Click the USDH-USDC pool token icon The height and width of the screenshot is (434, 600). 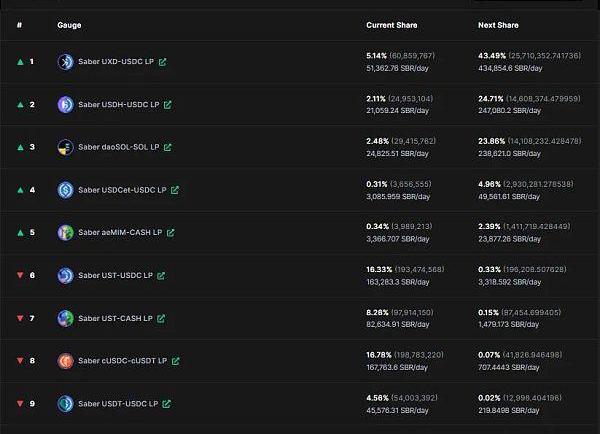click(x=65, y=104)
